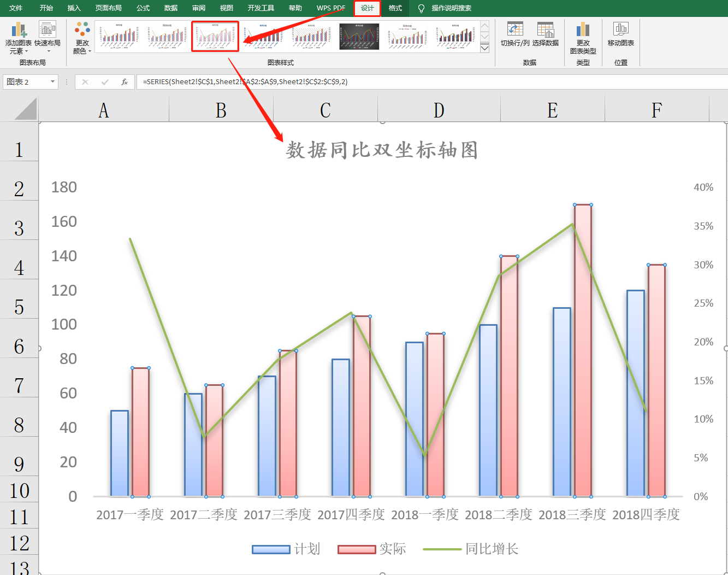Click the lightbulb search icon
The width and height of the screenshot is (728, 575).
421,8
